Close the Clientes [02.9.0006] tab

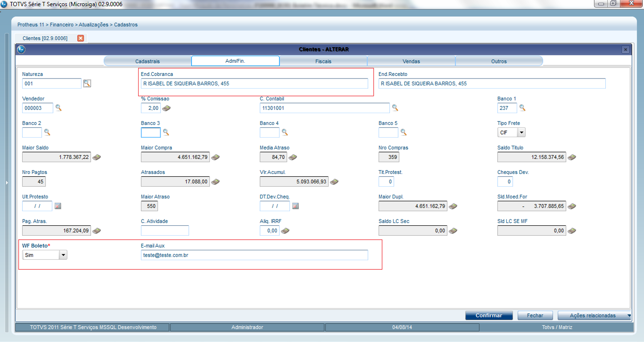pyautogui.click(x=80, y=38)
